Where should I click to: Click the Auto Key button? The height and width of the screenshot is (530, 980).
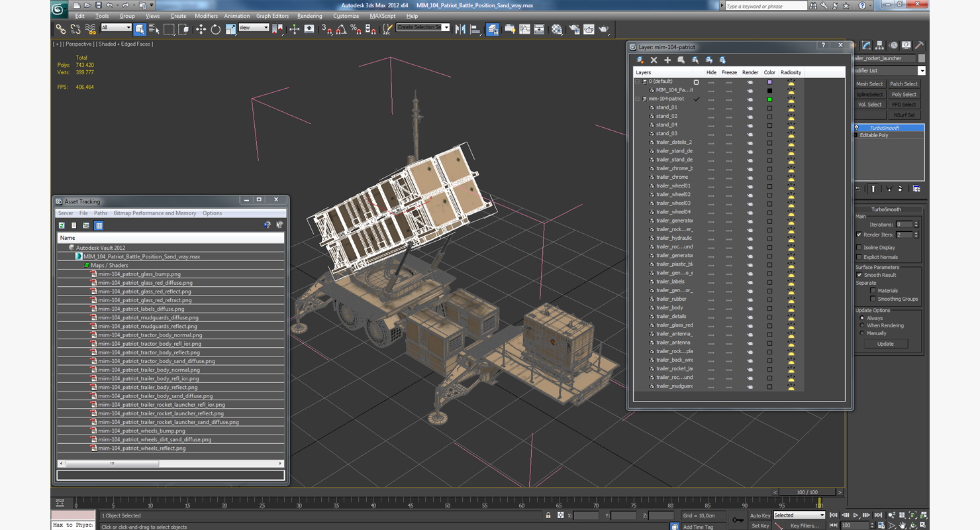point(760,515)
